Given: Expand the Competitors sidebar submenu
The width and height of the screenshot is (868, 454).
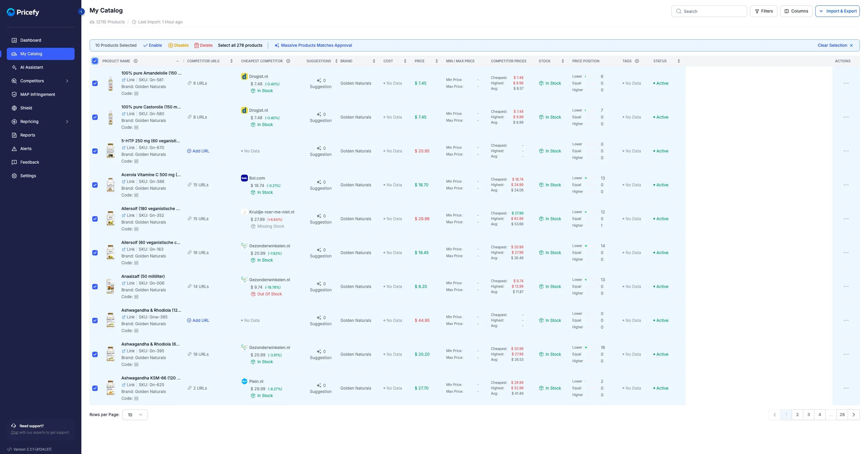Looking at the screenshot, I should (x=67, y=81).
